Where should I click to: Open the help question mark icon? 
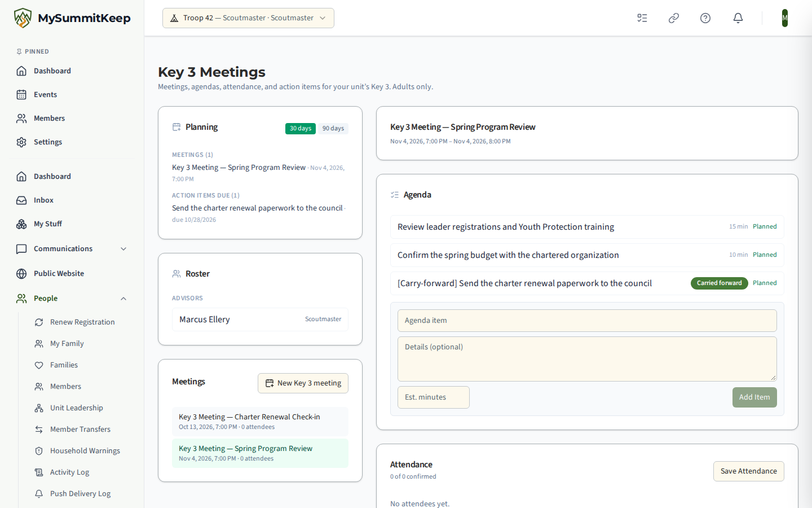pos(705,18)
